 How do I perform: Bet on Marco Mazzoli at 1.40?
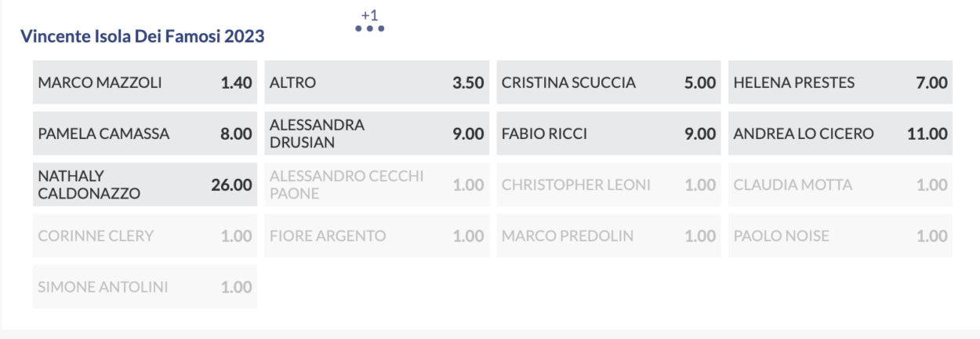click(x=145, y=82)
